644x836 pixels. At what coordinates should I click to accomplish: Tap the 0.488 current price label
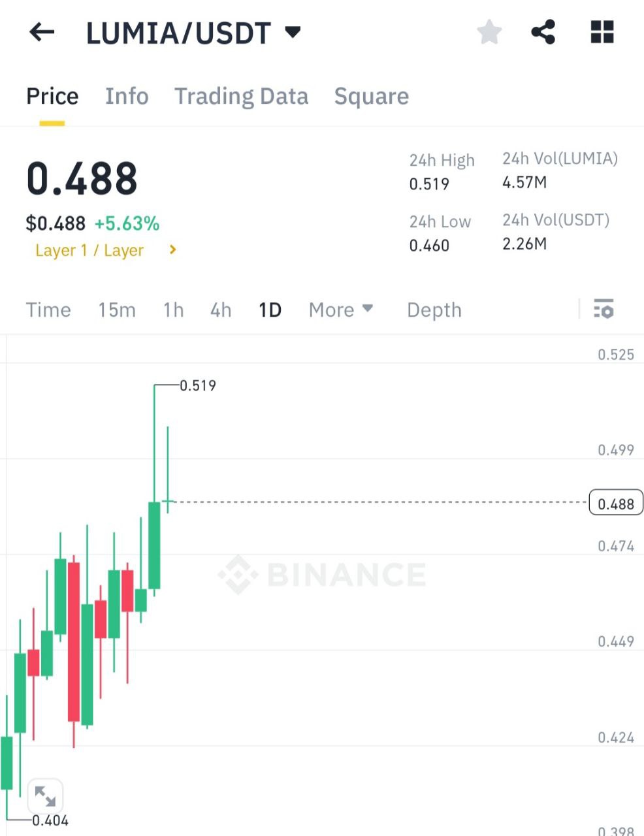coord(616,504)
